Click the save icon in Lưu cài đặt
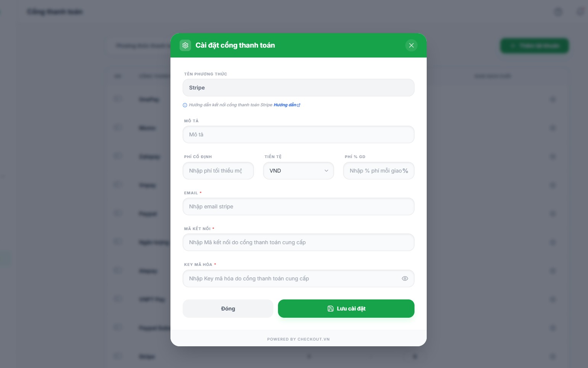Image resolution: width=588 pixels, height=368 pixels. [331, 309]
